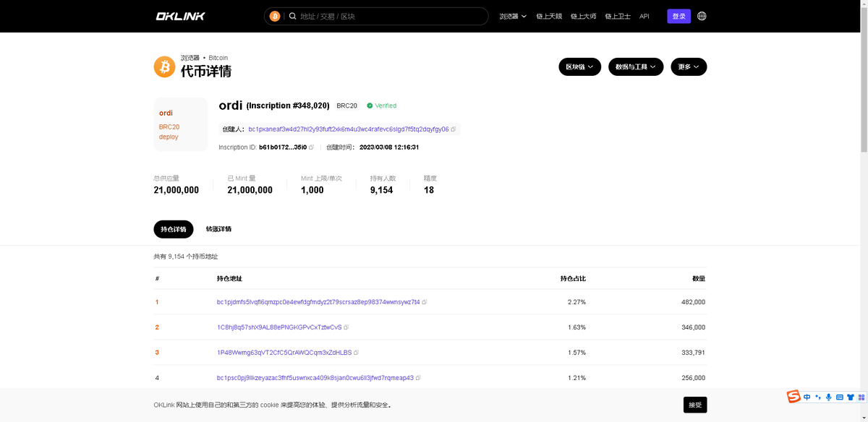This screenshot has height=422, width=868.
Task: Click holder count 9,154 under 持有人数
Action: tap(381, 190)
